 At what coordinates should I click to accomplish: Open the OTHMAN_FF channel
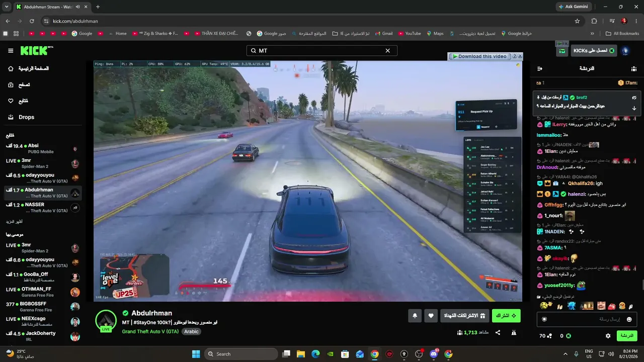click(43, 292)
